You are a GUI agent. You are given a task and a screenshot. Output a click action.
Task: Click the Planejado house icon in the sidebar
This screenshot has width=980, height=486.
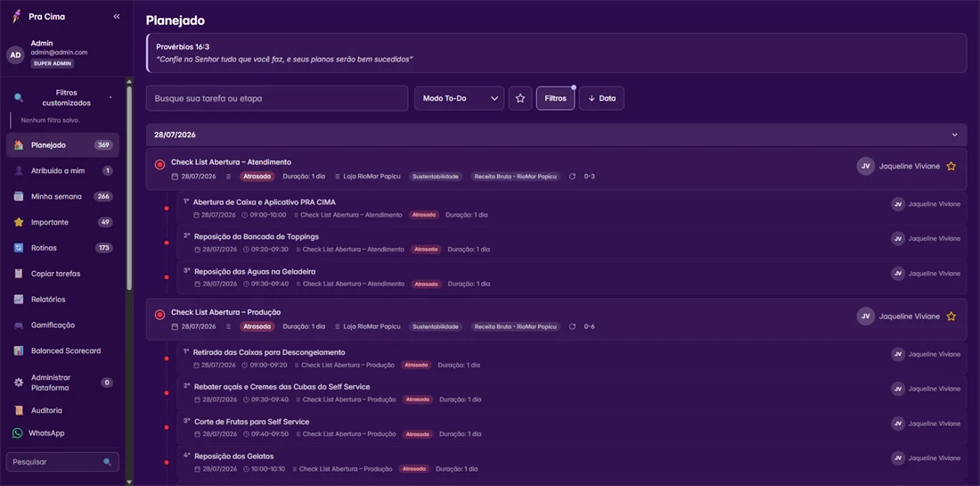click(x=19, y=145)
